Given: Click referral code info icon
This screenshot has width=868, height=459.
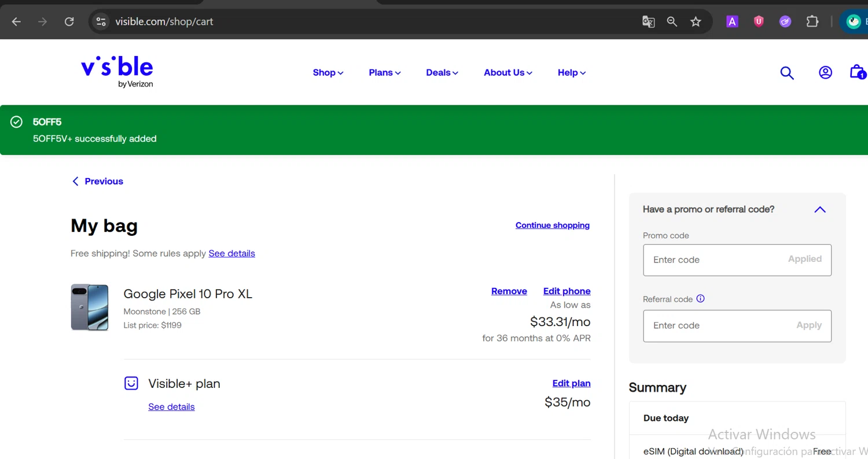Looking at the screenshot, I should click(x=701, y=299).
